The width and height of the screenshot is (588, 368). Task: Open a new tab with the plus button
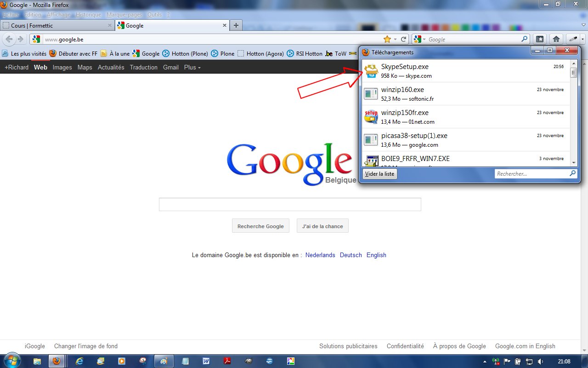coord(236,25)
